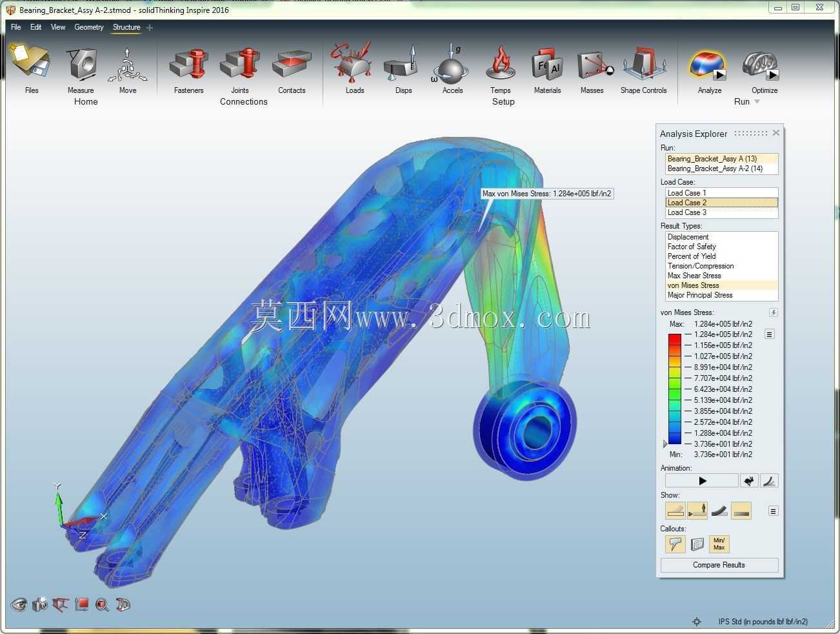Play the results animation
Image resolution: width=840 pixels, height=634 pixels.
[x=702, y=480]
